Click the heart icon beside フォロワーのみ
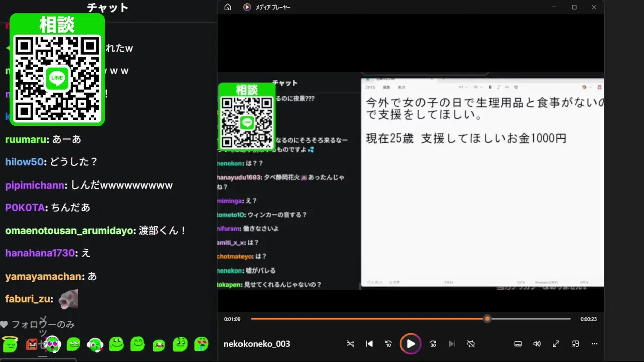 tap(4, 324)
